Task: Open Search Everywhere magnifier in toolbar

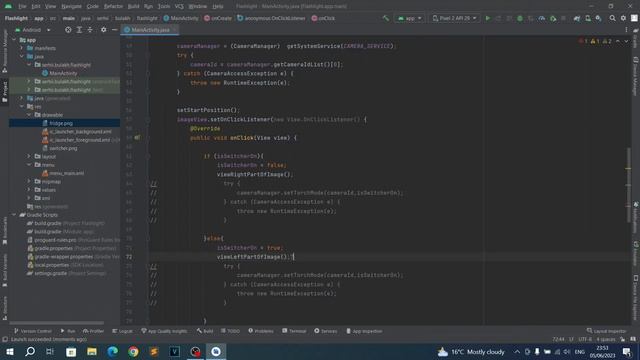Action: coord(612,18)
